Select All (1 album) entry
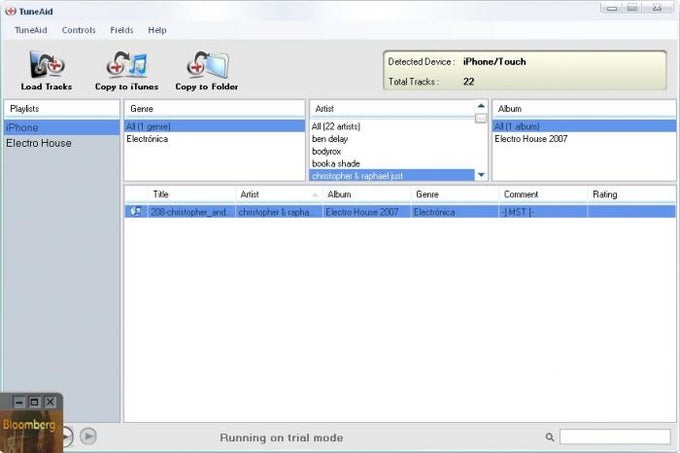680x453 pixels. tap(584, 126)
